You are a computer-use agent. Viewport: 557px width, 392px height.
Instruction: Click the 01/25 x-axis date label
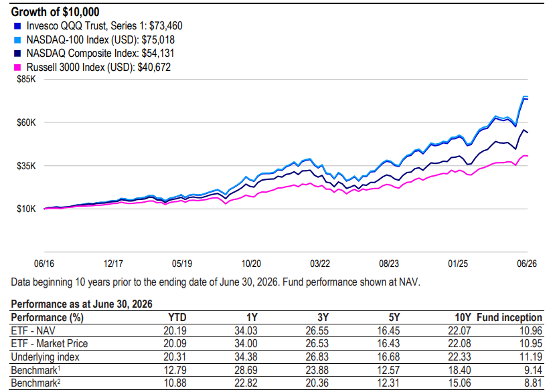457,264
